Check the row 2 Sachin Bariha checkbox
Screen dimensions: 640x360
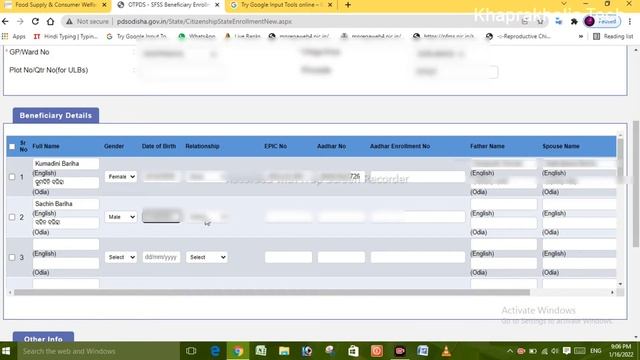point(12,217)
